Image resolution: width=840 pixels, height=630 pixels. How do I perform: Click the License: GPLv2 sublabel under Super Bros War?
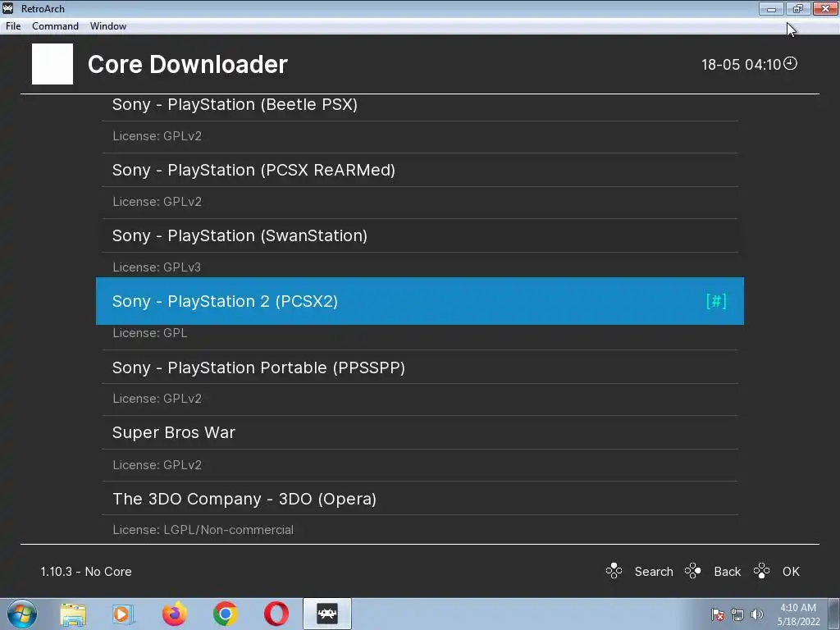click(157, 465)
